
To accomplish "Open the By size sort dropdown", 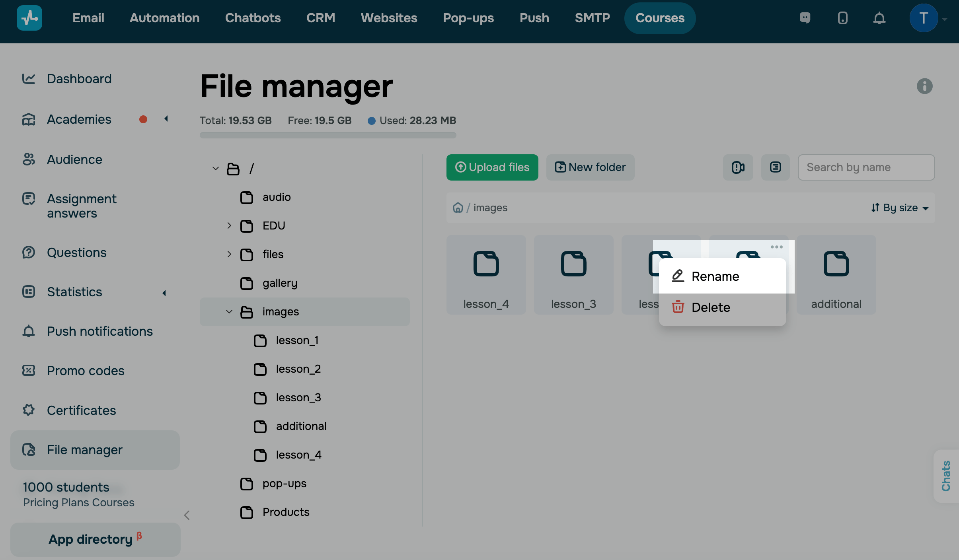I will point(900,208).
